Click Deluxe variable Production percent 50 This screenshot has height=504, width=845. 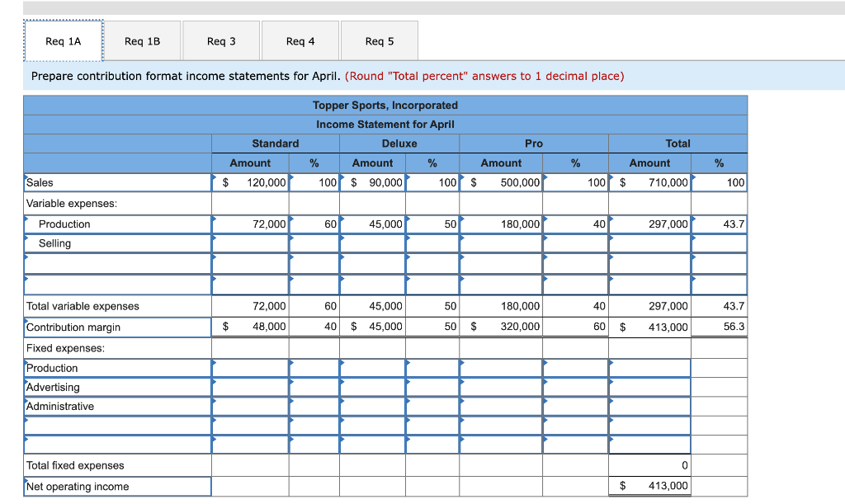point(432,224)
